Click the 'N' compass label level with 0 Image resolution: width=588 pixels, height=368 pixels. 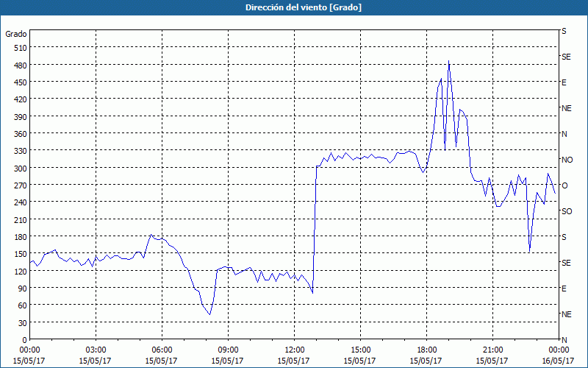click(x=564, y=340)
